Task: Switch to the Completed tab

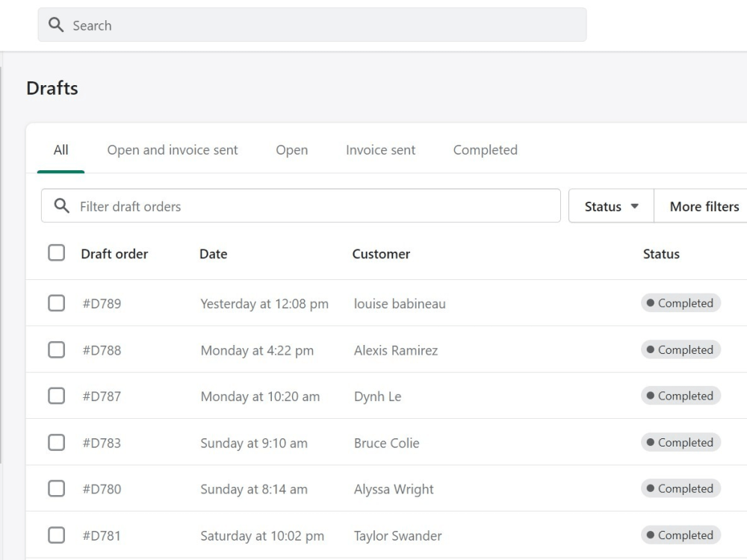Action: tap(485, 150)
